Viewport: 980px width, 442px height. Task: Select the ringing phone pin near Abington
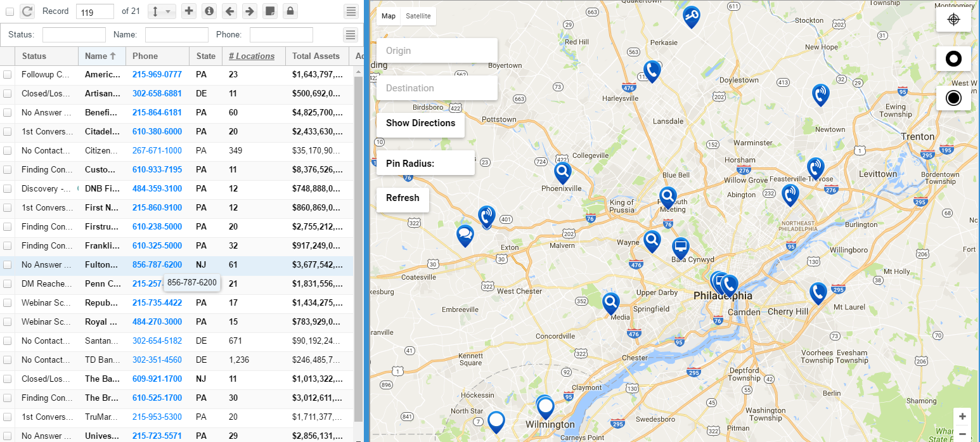790,195
